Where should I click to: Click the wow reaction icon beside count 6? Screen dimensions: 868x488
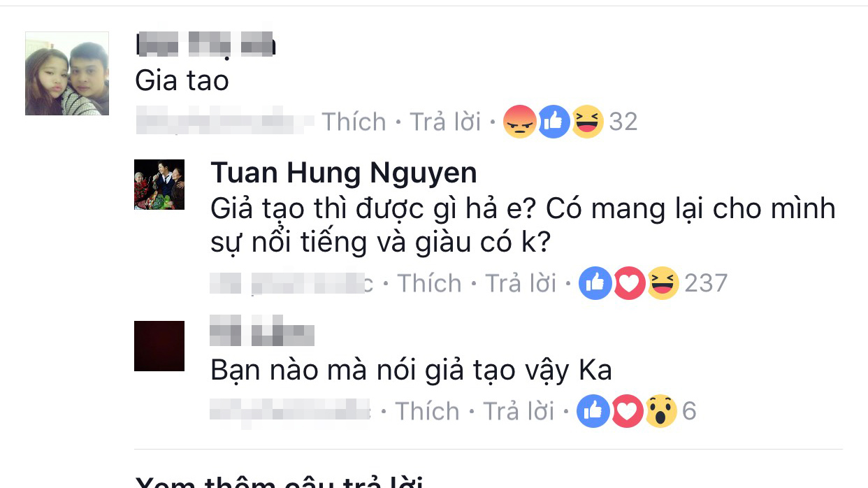[x=661, y=411]
